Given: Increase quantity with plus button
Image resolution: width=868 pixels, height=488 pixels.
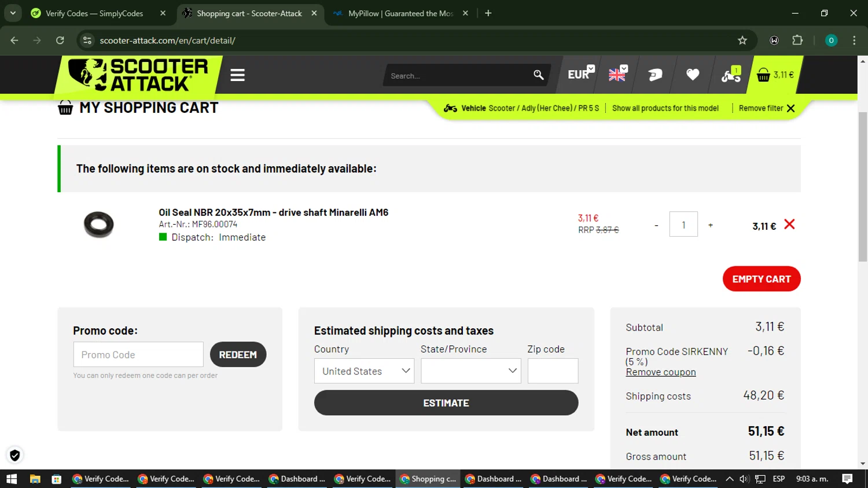Looking at the screenshot, I should coord(711,225).
